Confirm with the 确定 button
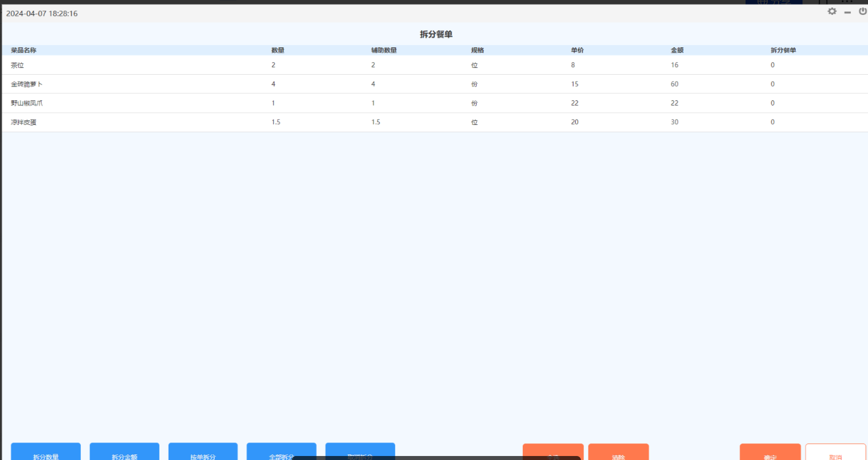The image size is (868, 460). pos(770,453)
